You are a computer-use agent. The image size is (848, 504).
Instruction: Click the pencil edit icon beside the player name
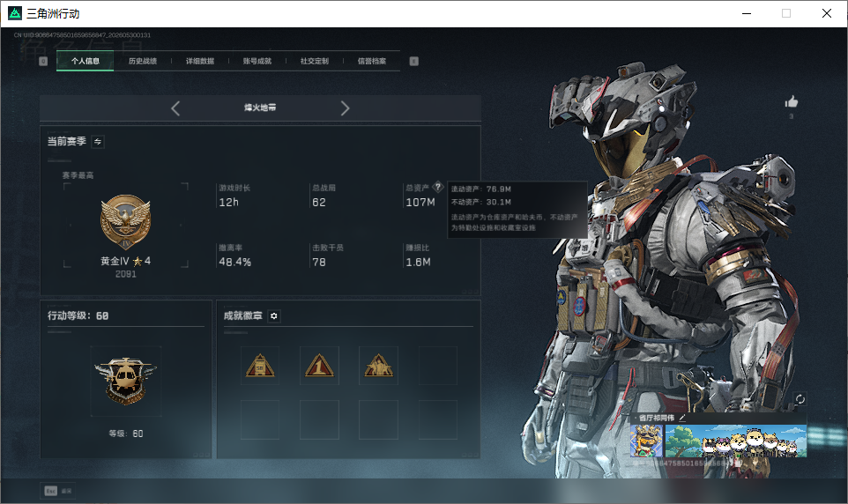pyautogui.click(x=682, y=418)
